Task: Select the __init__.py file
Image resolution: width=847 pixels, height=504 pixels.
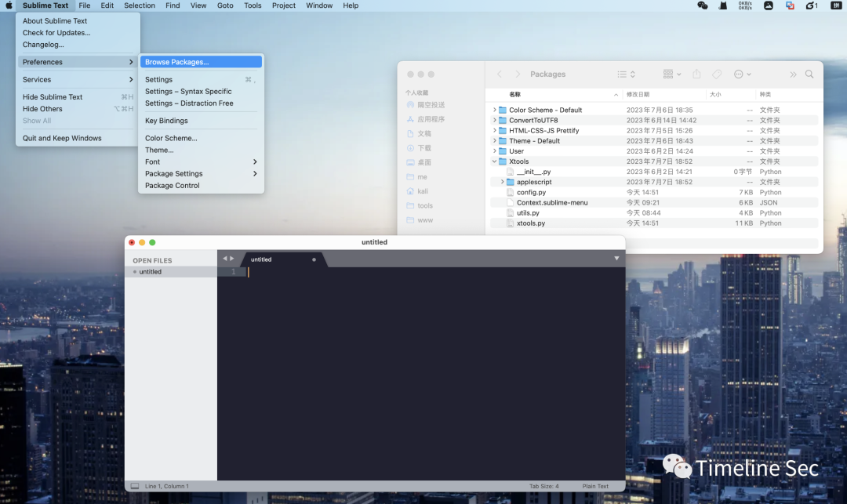Action: pyautogui.click(x=653, y=172)
